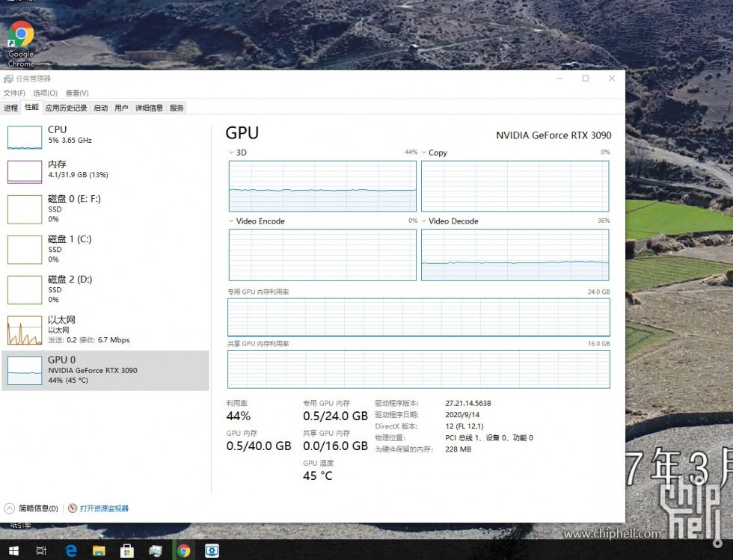Open the 启动 tab
The image size is (733, 560).
(100, 108)
